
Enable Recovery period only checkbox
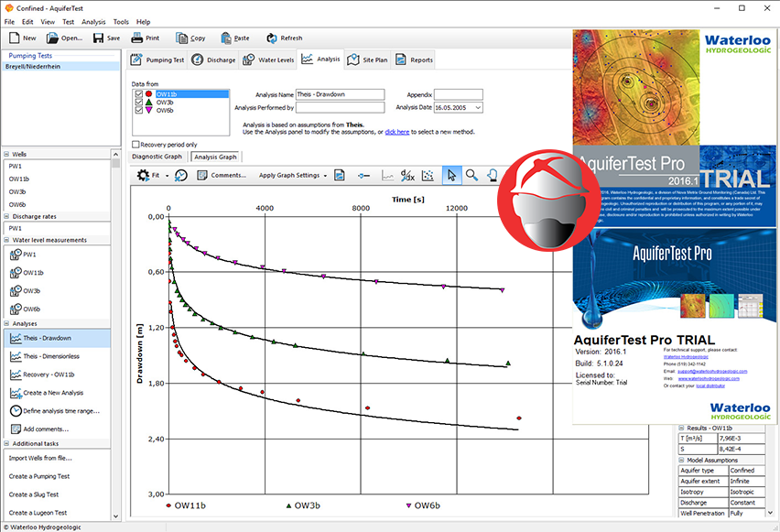(135, 145)
